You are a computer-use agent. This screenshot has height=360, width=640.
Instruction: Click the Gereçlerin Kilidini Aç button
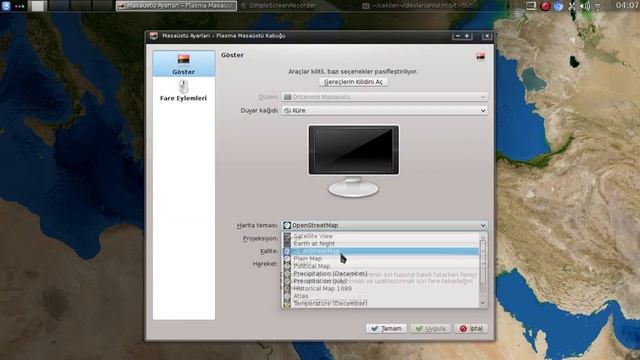pyautogui.click(x=353, y=82)
